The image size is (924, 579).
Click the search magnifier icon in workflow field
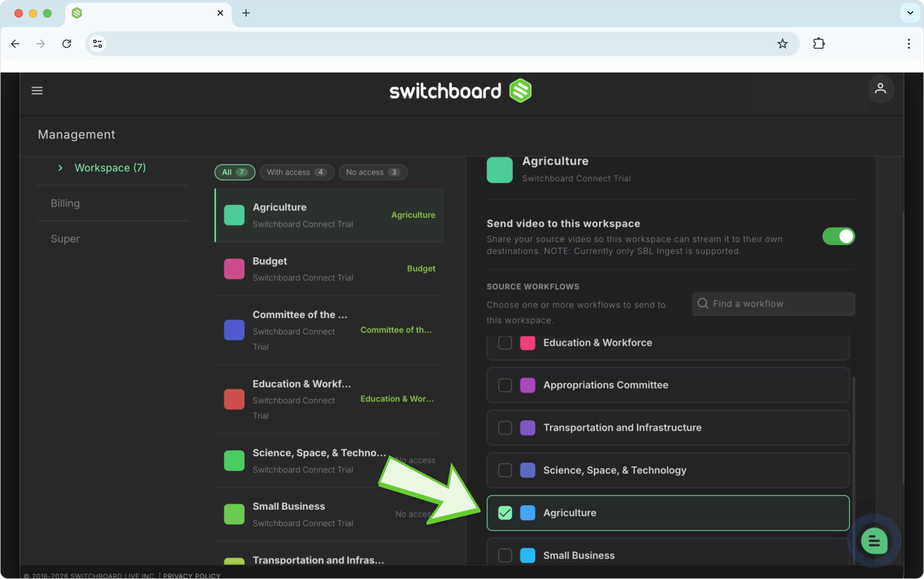click(x=703, y=303)
